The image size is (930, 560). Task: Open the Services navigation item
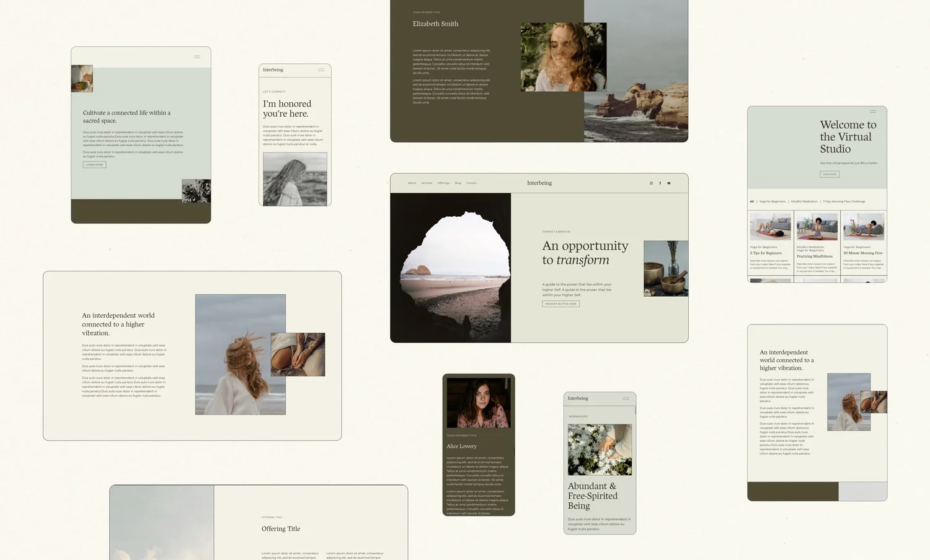tap(427, 183)
